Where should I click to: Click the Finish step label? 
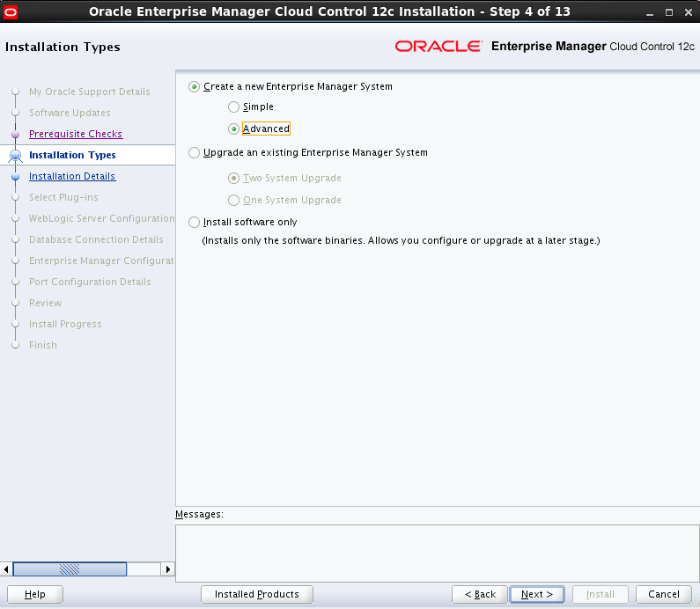(x=43, y=345)
